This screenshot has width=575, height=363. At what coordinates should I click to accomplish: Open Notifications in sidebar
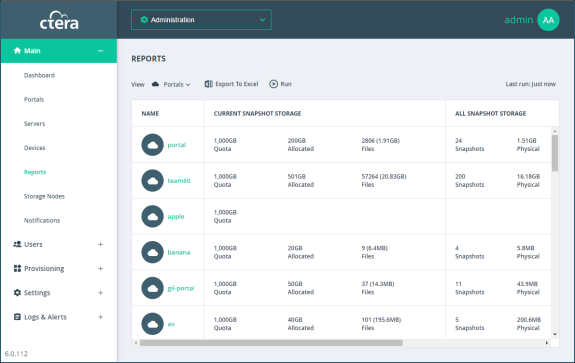coord(42,220)
